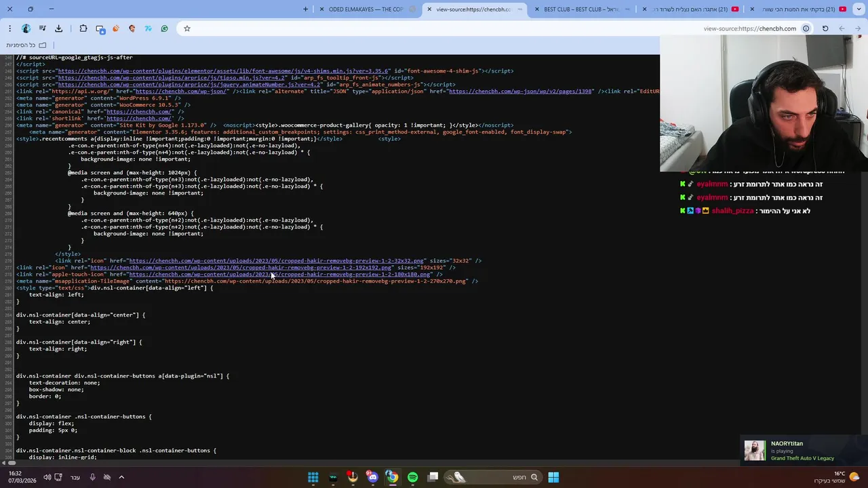Click the streamer webcam overlay
This screenshot has height=488, width=868.
(764, 103)
